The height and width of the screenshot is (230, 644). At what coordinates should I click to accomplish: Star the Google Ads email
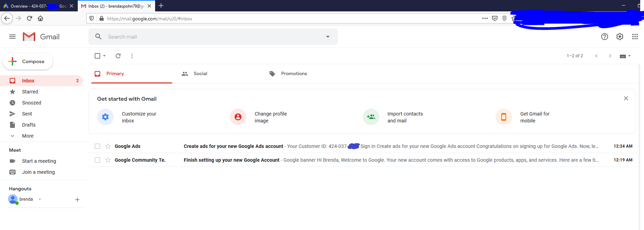108,146
